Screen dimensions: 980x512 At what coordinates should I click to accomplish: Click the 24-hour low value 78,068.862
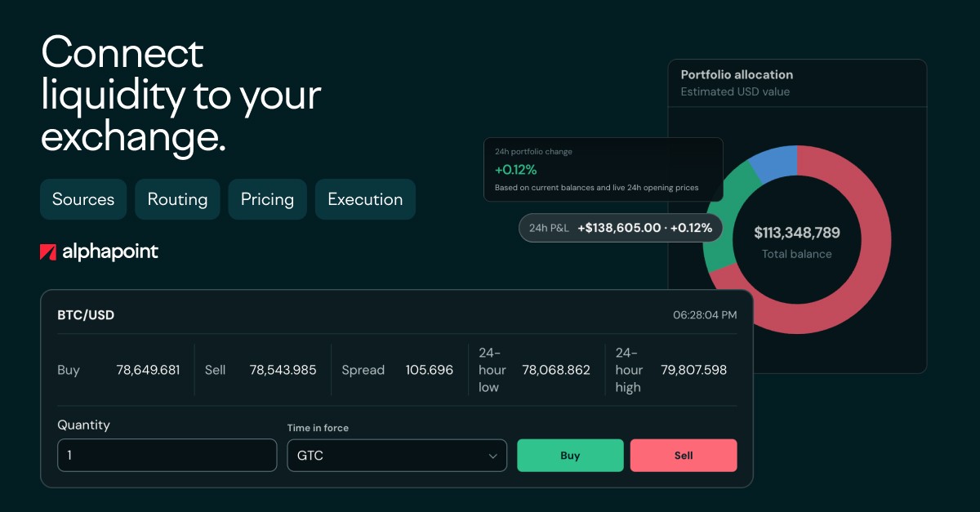point(556,370)
